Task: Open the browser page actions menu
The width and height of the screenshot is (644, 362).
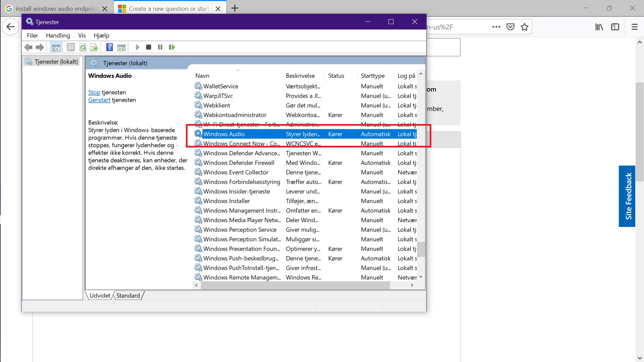Action: [x=496, y=27]
